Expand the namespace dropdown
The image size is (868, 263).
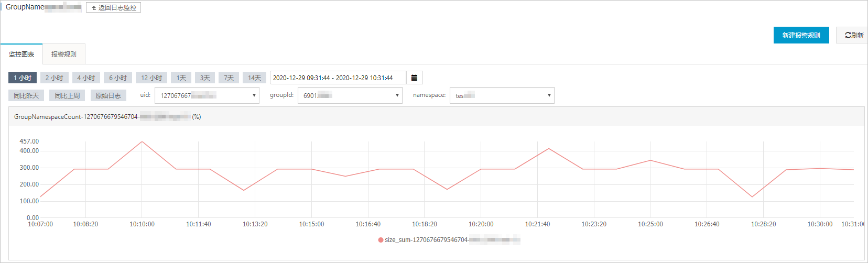(502, 95)
